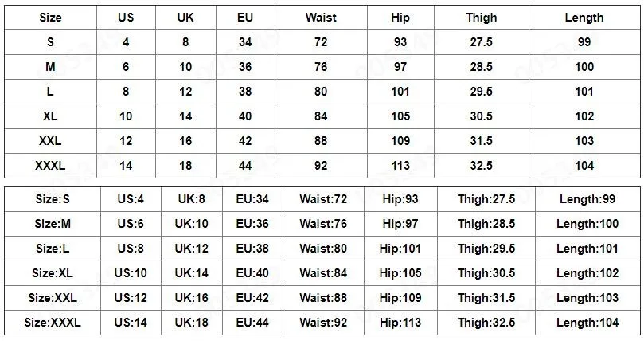
Task: Select the Hip:97 cell
Action: [x=400, y=224]
